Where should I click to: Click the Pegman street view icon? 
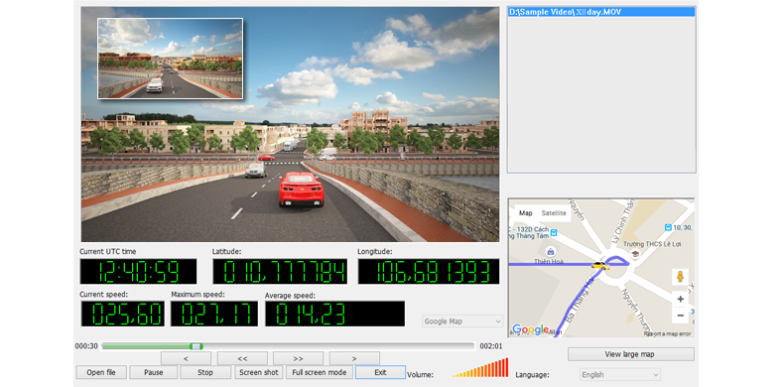click(x=680, y=277)
